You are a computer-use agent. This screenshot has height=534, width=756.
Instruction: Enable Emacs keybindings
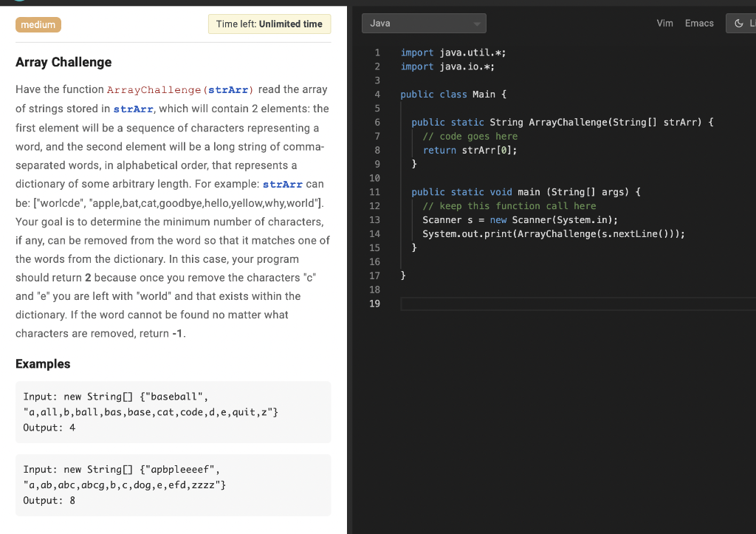click(698, 23)
